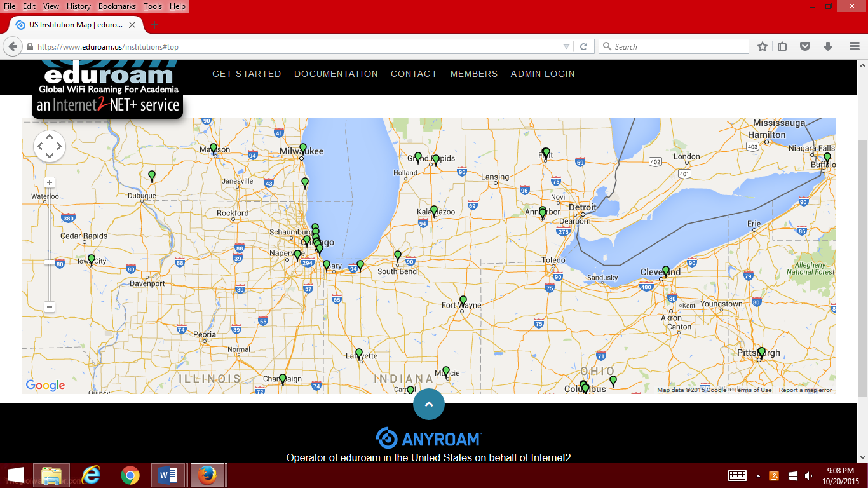Open the URL history dropdown arrow
Image resolution: width=868 pixels, height=488 pixels.
click(566, 47)
